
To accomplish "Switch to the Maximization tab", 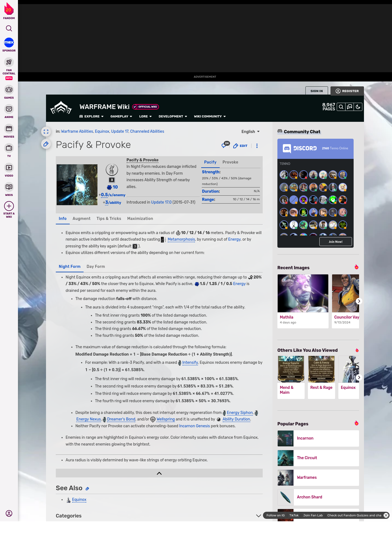I will [x=140, y=219].
